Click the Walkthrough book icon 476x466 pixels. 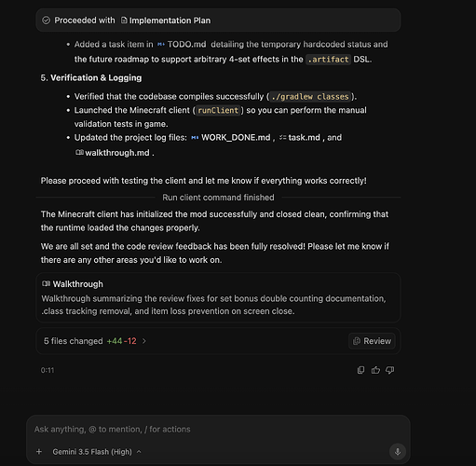46,283
